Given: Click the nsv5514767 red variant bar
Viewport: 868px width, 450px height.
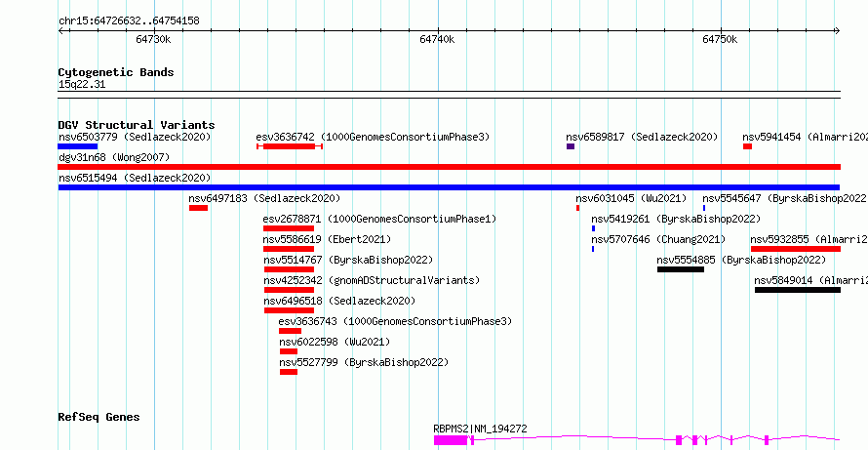Looking at the screenshot, I should click(x=289, y=269).
